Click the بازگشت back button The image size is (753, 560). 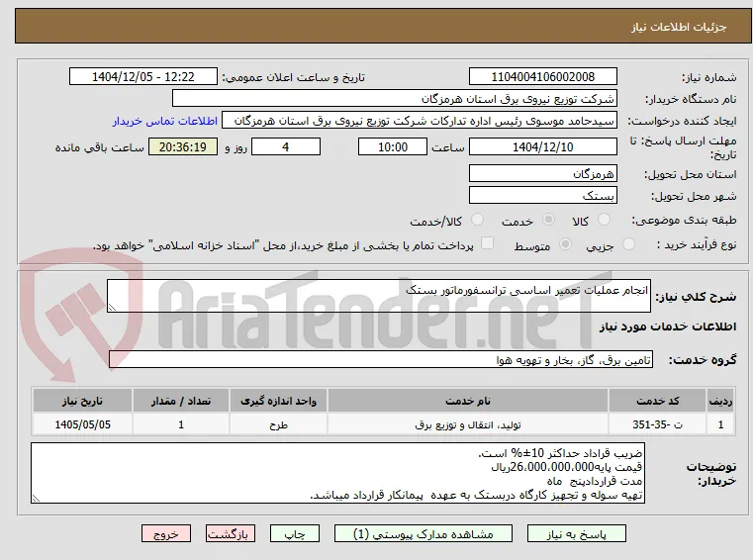point(231,533)
